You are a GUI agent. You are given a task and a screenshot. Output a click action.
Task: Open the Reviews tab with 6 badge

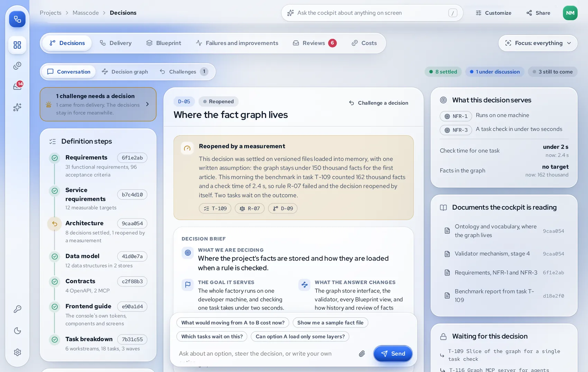[x=314, y=43]
